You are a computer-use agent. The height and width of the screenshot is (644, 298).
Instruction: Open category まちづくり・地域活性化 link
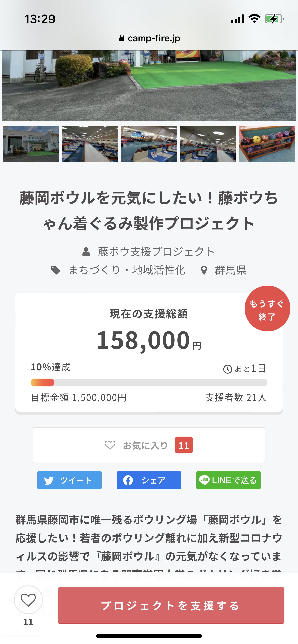click(127, 270)
